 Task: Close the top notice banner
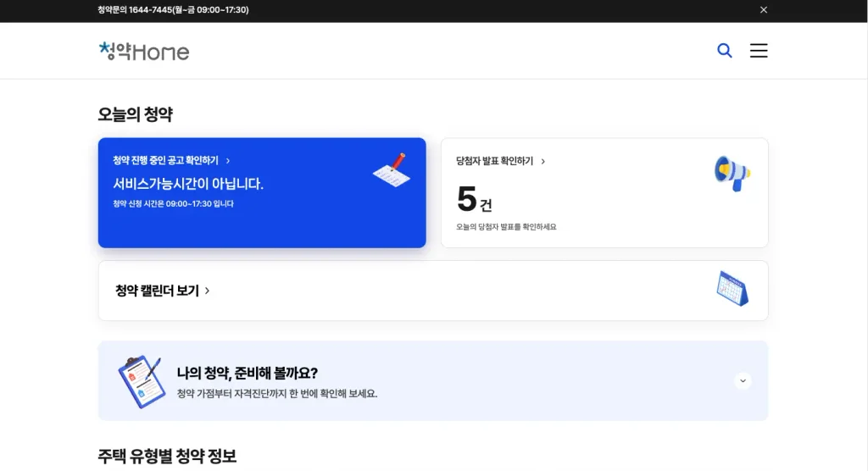pos(764,10)
